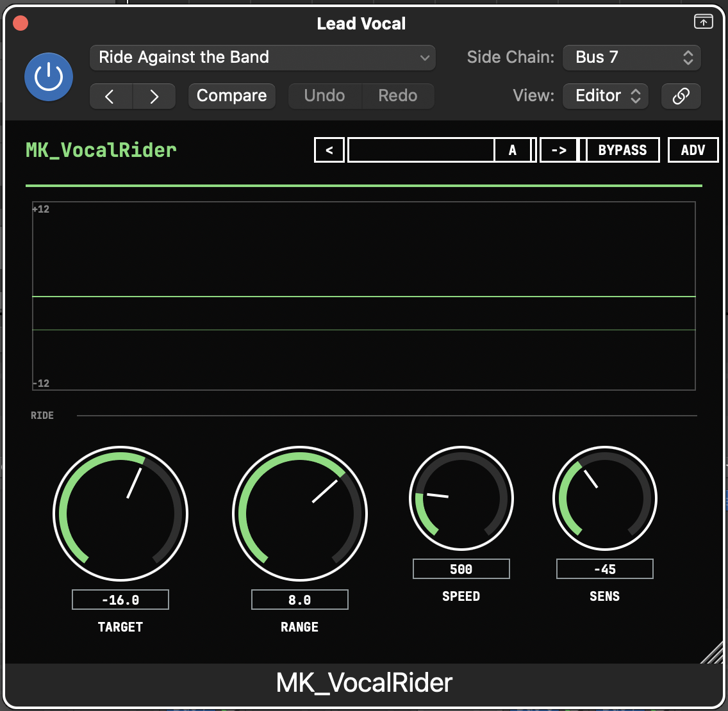The width and height of the screenshot is (728, 711).
Task: Click the 'Side Chain:' label
Action: coord(511,57)
